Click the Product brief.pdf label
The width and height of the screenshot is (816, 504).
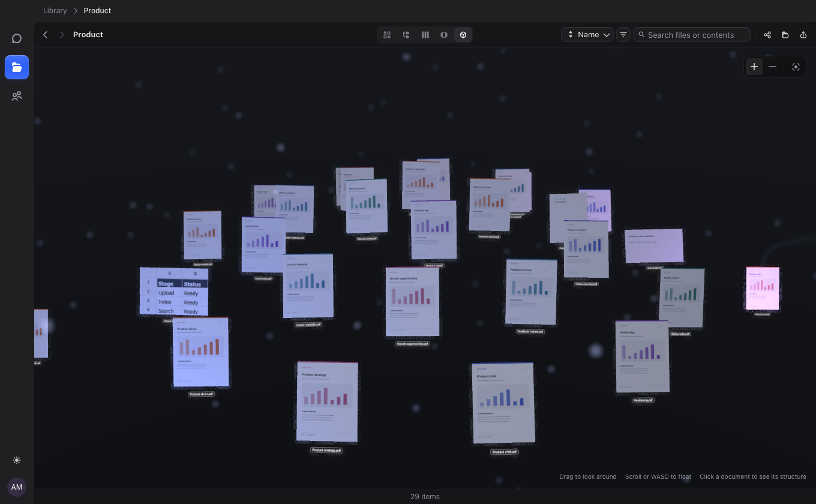[504, 452]
